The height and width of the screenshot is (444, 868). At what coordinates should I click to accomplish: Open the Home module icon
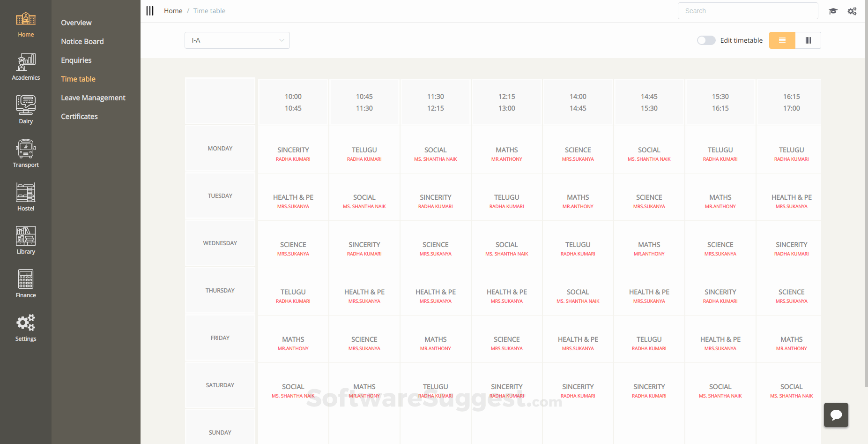(26, 19)
